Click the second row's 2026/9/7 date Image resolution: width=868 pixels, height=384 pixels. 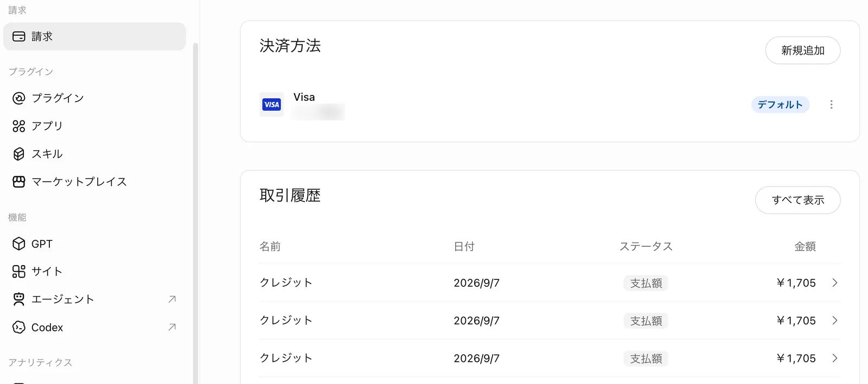[x=476, y=321]
